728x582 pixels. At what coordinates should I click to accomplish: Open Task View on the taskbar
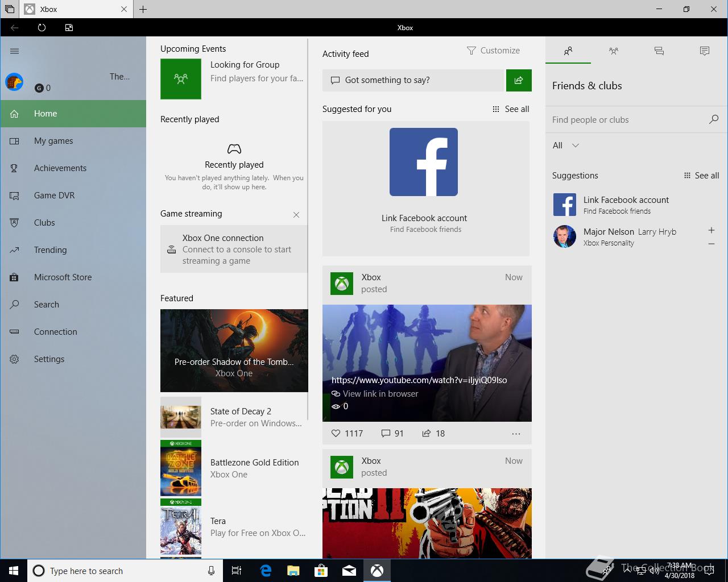click(x=237, y=571)
